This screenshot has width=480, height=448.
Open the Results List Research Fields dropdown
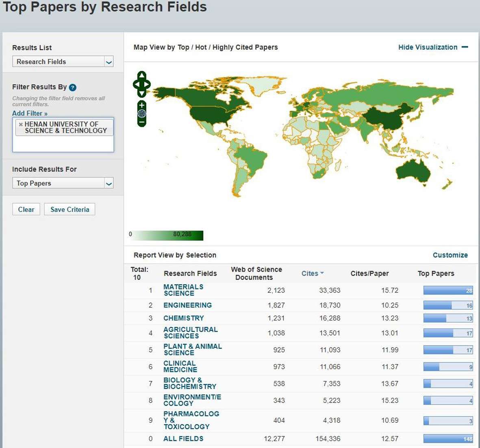(63, 61)
